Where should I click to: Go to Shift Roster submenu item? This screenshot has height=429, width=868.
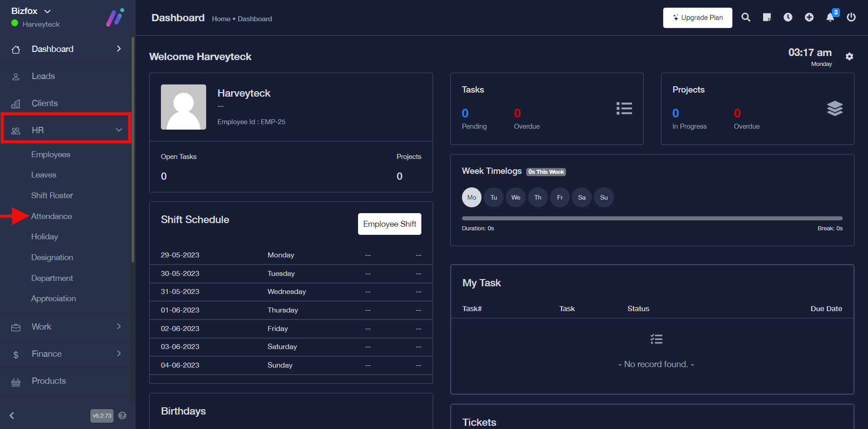[52, 196]
